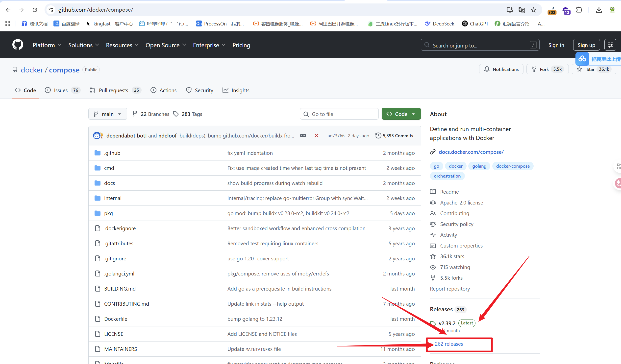
Task: Open the browser downloads icon
Action: (599, 10)
